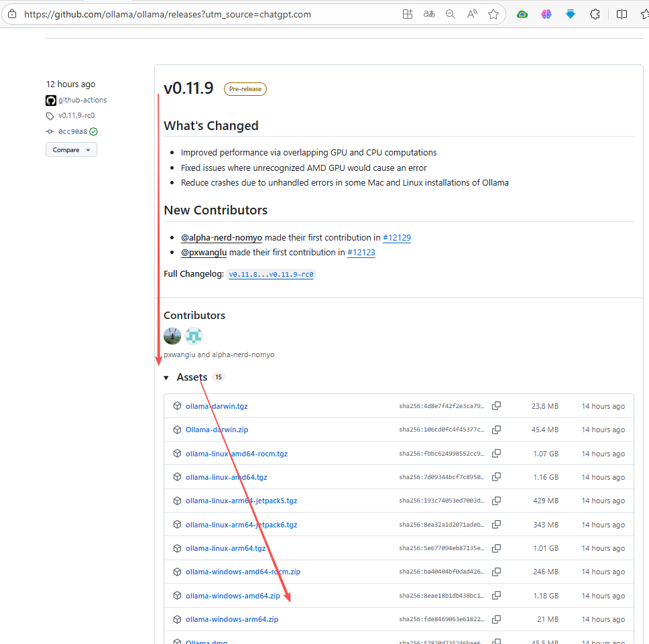Open @pxwanglu profile link
Screen dimensions: 649x644
click(x=204, y=252)
